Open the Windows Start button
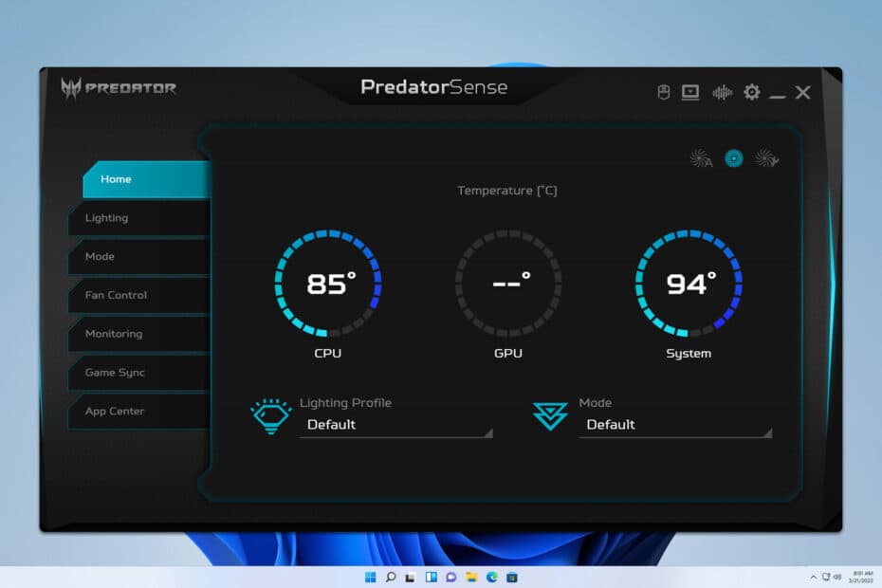Image resolution: width=882 pixels, height=588 pixels. point(370,576)
